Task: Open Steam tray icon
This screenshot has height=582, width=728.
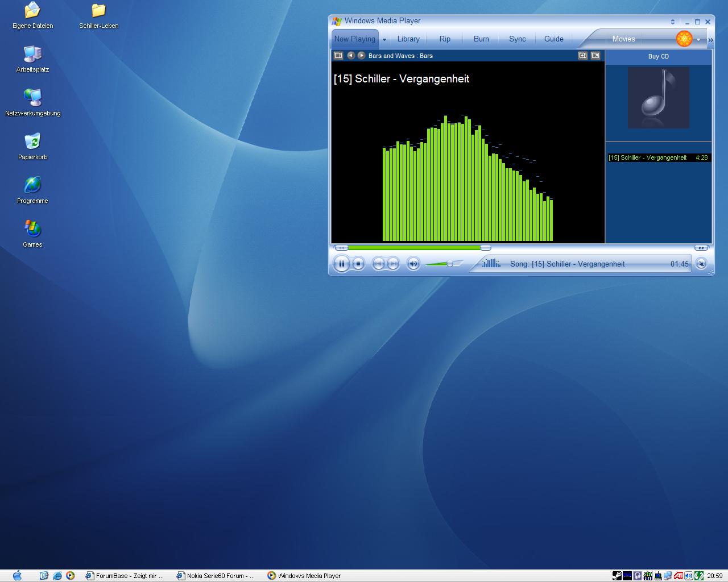Action: pos(617,576)
